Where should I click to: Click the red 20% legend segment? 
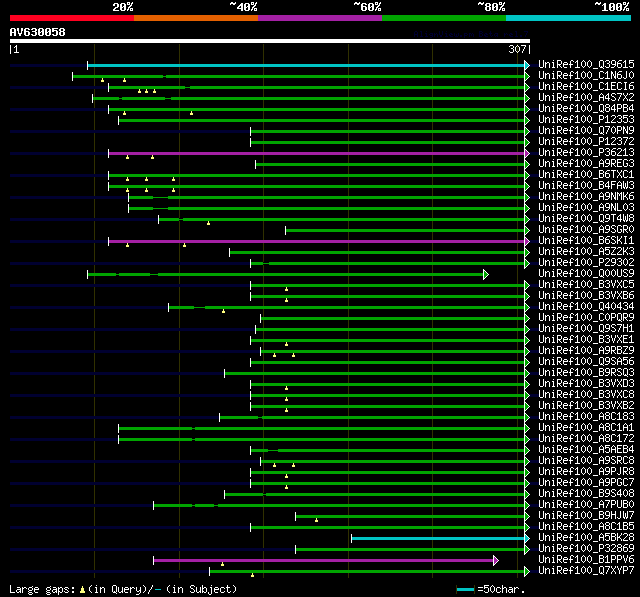click(x=72, y=18)
